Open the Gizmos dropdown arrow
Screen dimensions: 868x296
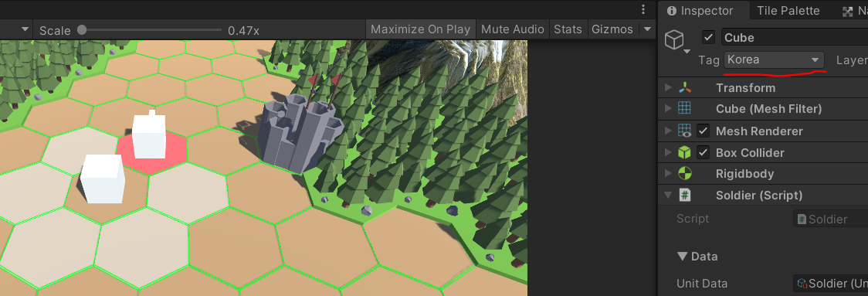click(x=646, y=29)
